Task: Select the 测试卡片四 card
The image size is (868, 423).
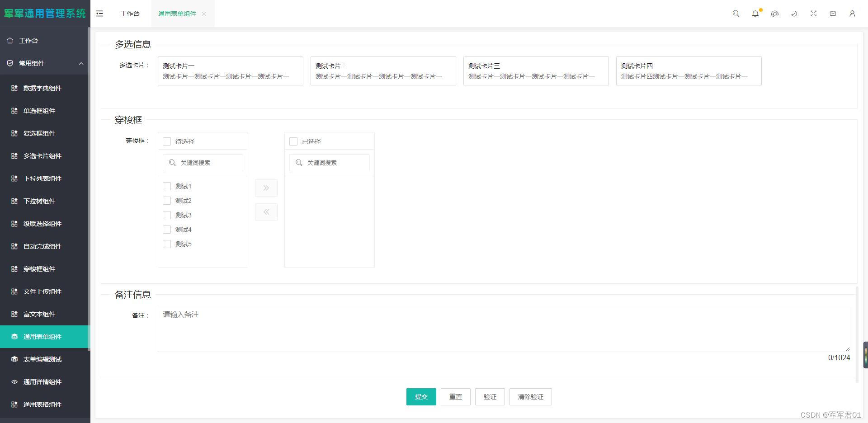Action: point(689,71)
